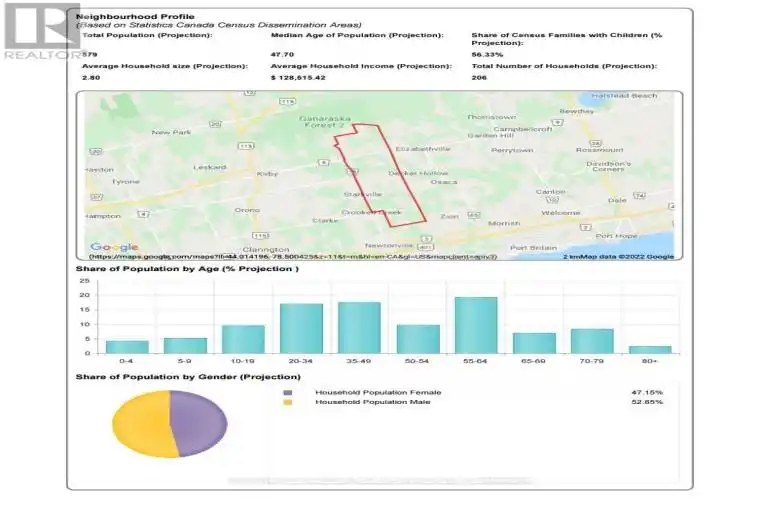
Task: Click Ganaraska Forest label on map
Action: 325,122
